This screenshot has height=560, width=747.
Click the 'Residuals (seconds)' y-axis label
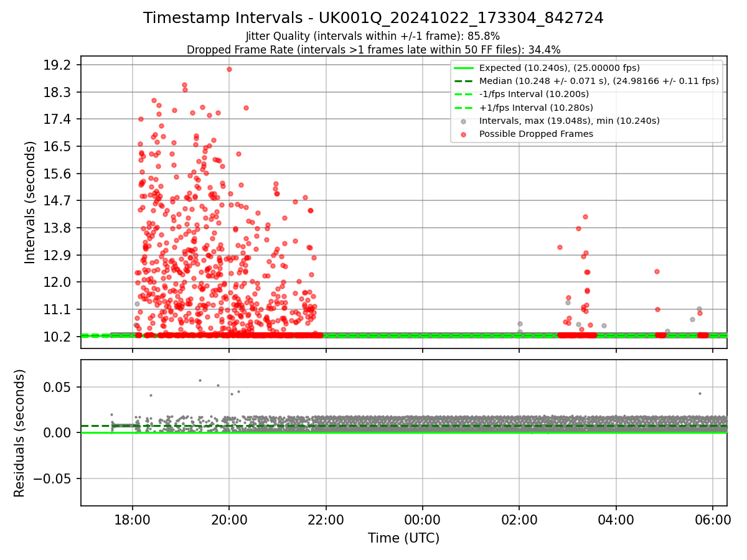click(20, 433)
